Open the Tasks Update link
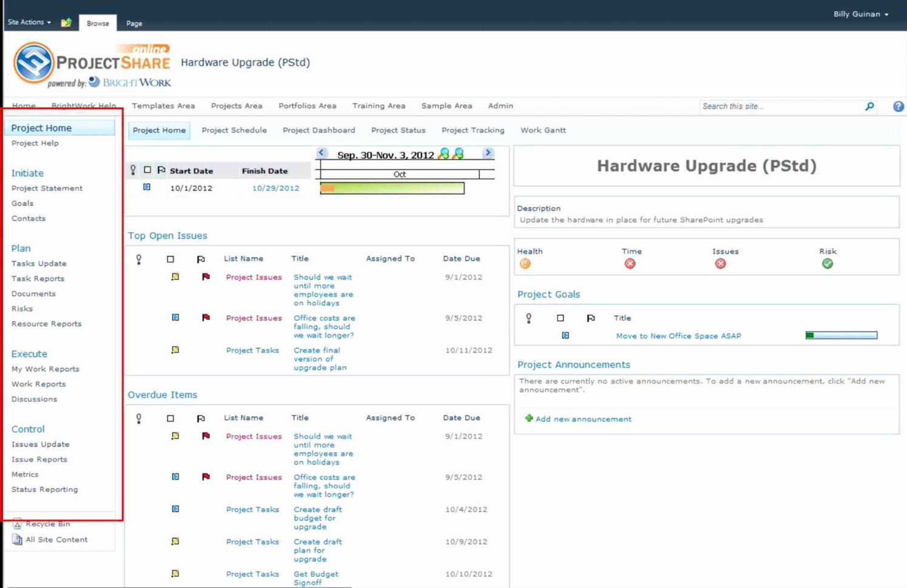 pos(38,263)
